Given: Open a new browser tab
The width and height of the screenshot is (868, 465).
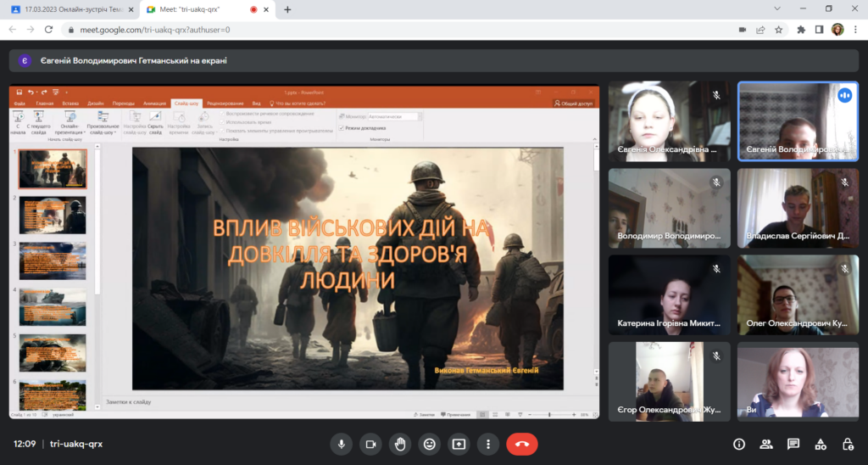Looking at the screenshot, I should 287,9.
